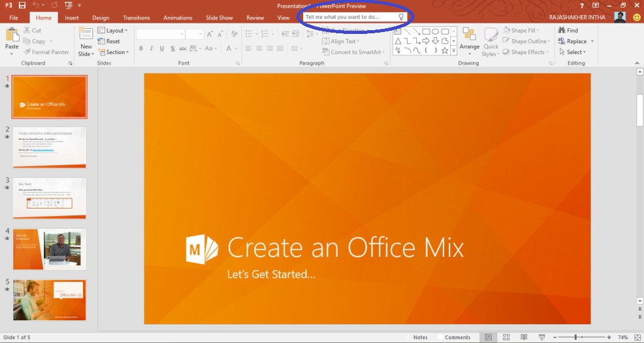Switch to the Design tab

101,18
